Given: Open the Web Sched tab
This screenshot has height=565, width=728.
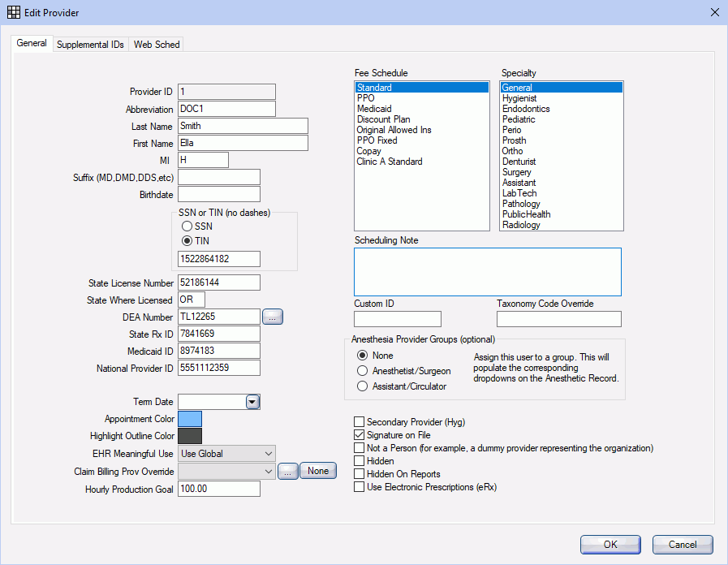Looking at the screenshot, I should point(156,44).
